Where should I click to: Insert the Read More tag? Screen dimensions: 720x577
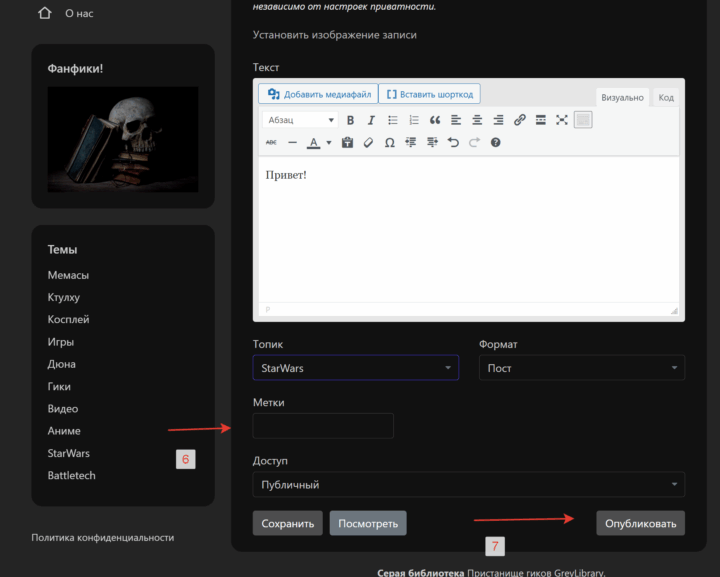pos(540,120)
